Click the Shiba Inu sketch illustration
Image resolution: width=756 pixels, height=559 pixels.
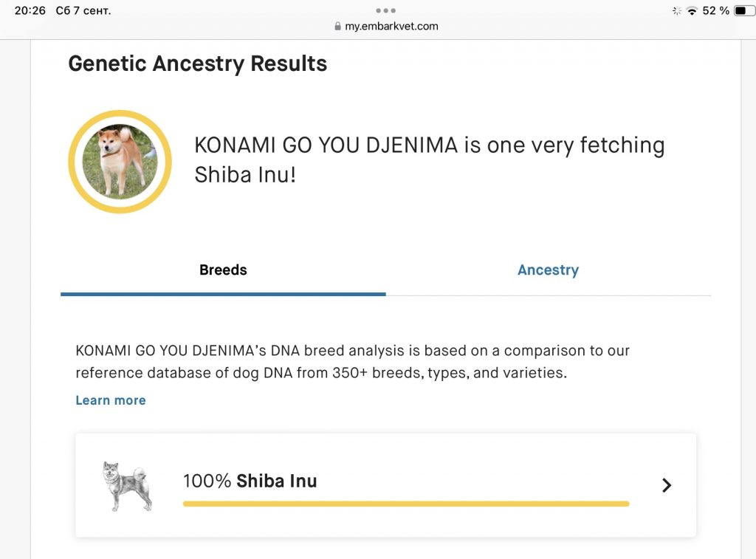pyautogui.click(x=127, y=486)
